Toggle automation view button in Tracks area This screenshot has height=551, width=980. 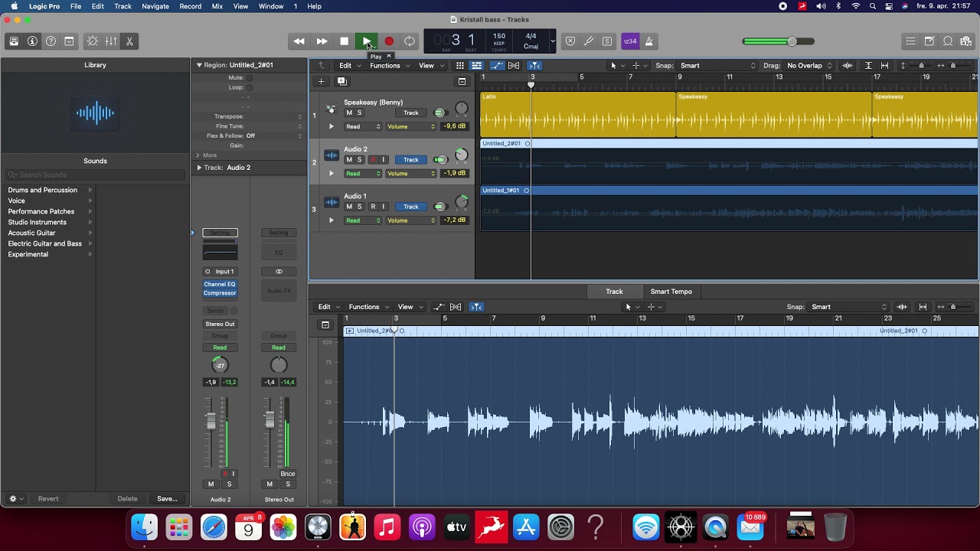click(495, 66)
